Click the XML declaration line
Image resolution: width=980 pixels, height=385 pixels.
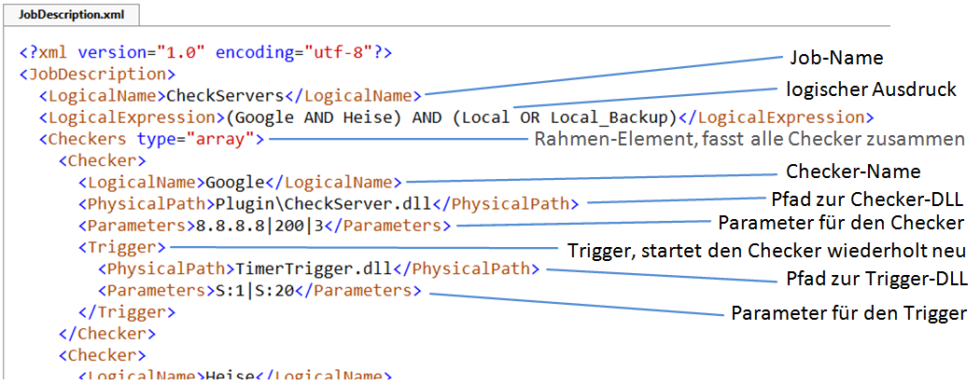coord(205,52)
